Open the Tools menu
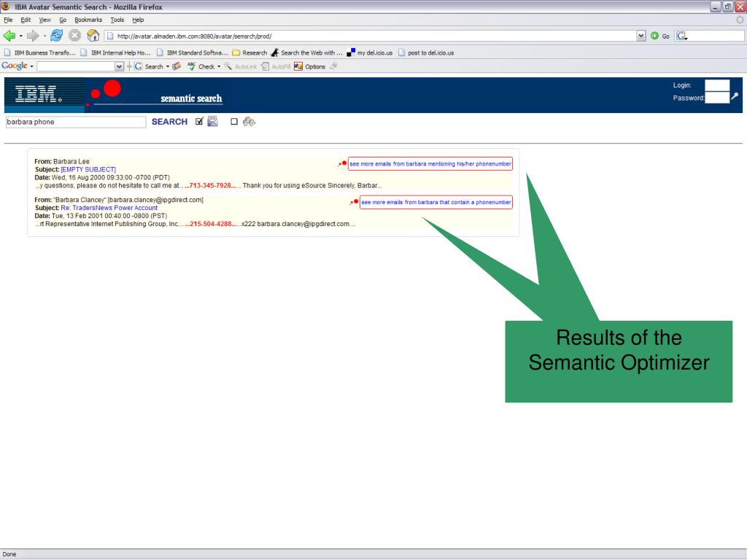The width and height of the screenshot is (747, 560). pyautogui.click(x=117, y=20)
